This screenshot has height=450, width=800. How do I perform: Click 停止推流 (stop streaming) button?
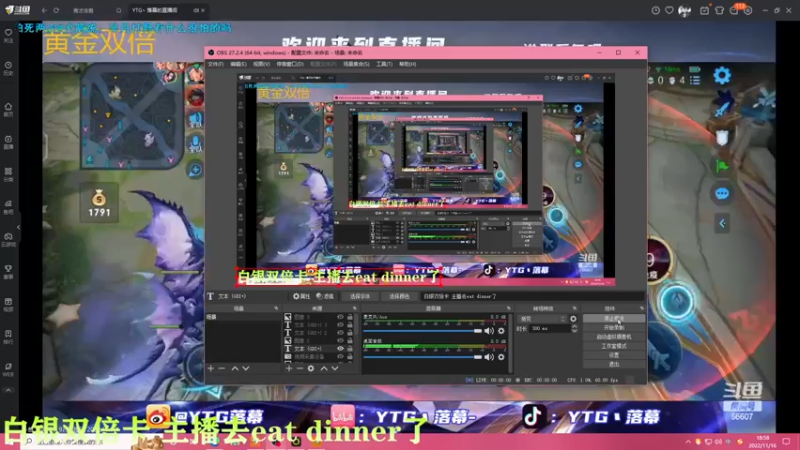click(x=614, y=318)
